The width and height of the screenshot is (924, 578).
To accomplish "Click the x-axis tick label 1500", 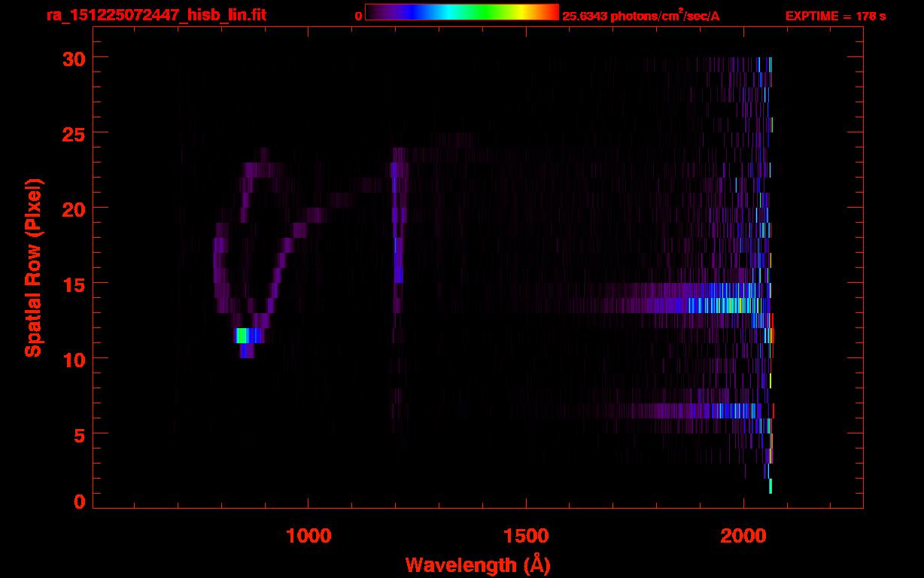I will click(x=526, y=534).
